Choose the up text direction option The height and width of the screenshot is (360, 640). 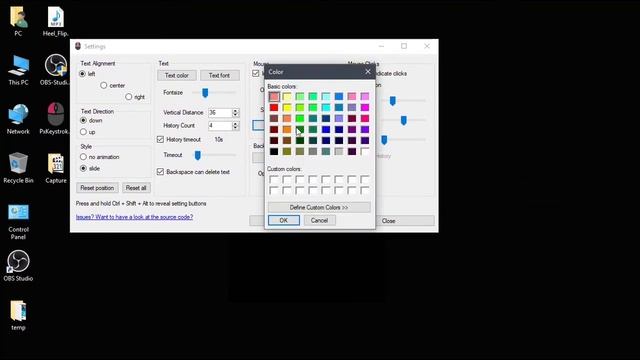click(83, 132)
